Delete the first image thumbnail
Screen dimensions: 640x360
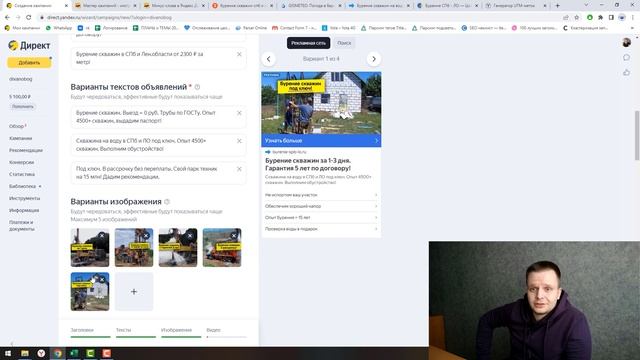[x=102, y=236]
